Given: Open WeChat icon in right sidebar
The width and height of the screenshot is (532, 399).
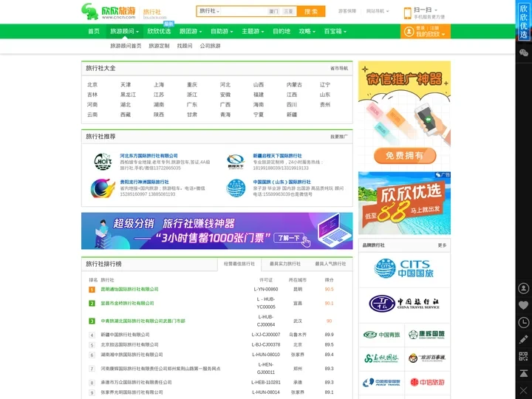Looking at the screenshot, I should (524, 52).
